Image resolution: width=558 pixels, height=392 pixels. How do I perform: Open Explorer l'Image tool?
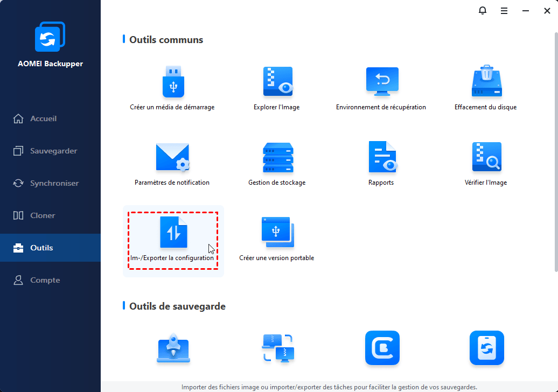pyautogui.click(x=277, y=88)
